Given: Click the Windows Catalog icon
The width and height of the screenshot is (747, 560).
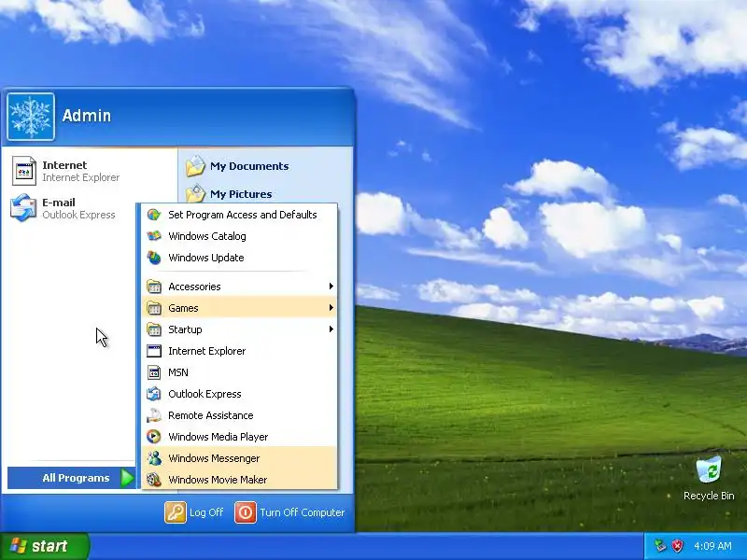Looking at the screenshot, I should (x=153, y=236).
